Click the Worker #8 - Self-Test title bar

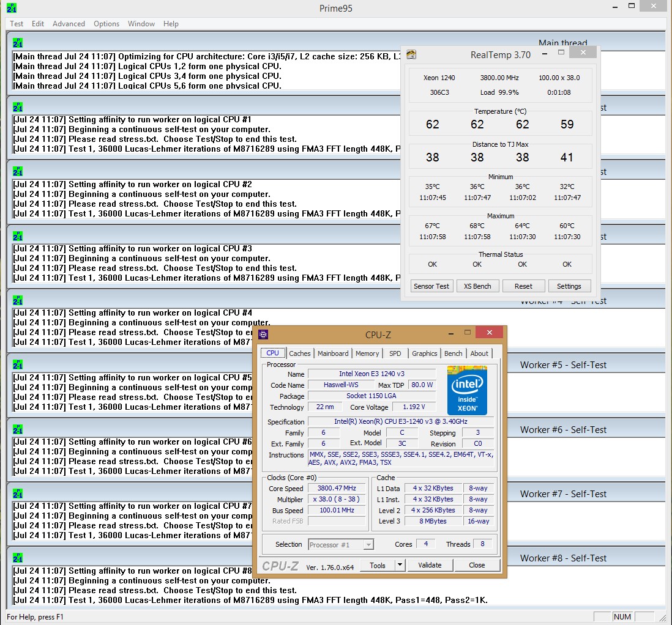coord(586,558)
